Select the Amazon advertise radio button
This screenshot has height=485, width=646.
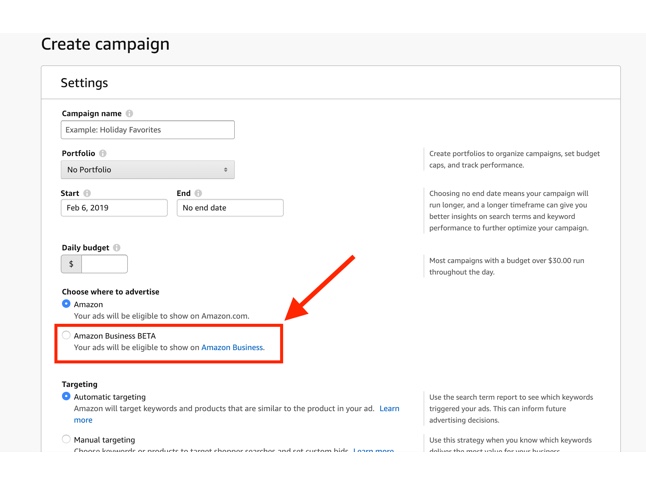[66, 304]
